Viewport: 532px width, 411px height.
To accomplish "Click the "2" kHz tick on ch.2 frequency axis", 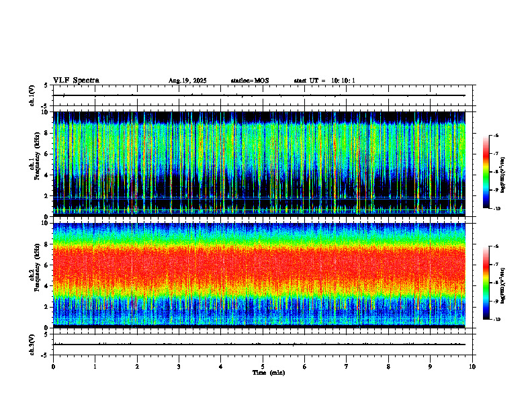I will (47, 307).
